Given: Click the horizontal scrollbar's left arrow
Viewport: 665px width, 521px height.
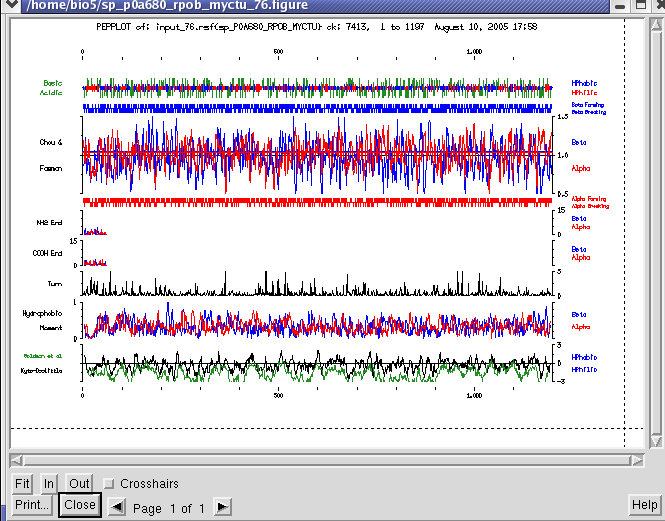Looking at the screenshot, I should [15, 460].
